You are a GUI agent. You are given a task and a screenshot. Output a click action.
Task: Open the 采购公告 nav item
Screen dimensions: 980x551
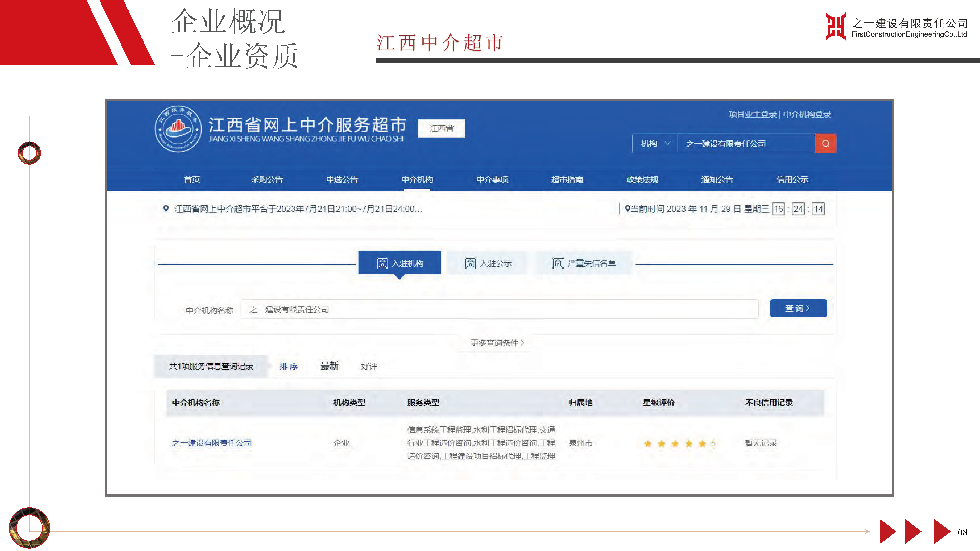pos(267,179)
